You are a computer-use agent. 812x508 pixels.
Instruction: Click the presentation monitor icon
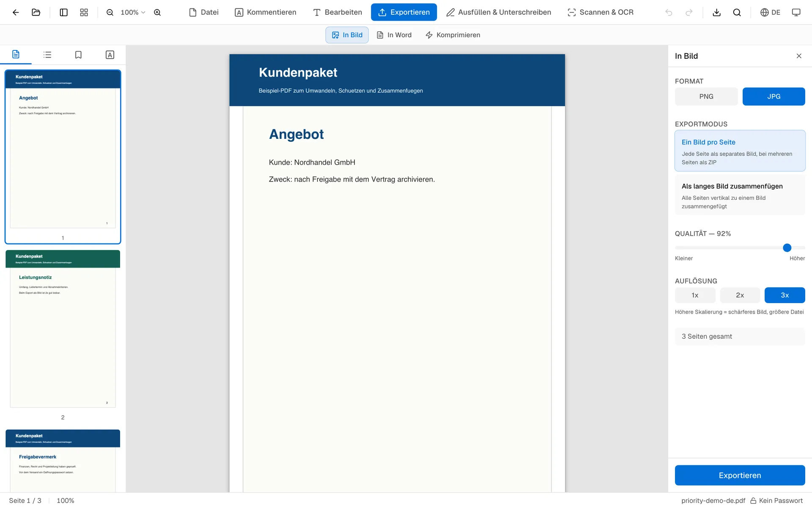[796, 12]
